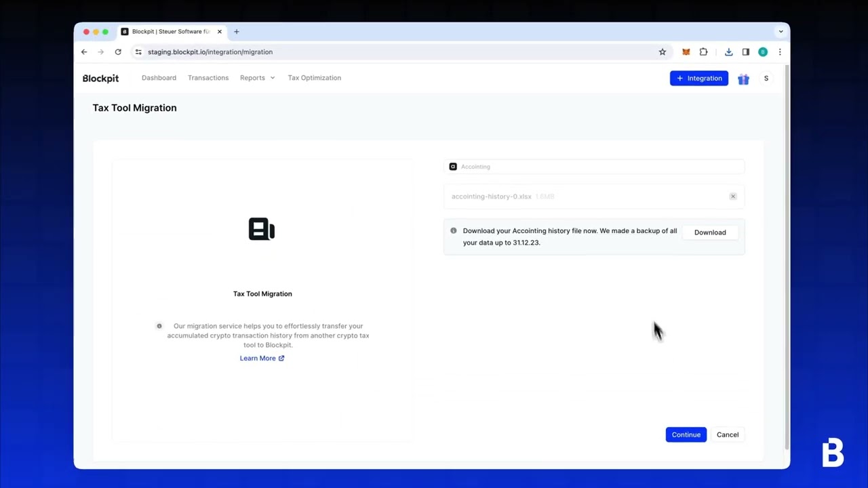868x488 pixels.
Task: Open the Learn More link
Action: 262,358
